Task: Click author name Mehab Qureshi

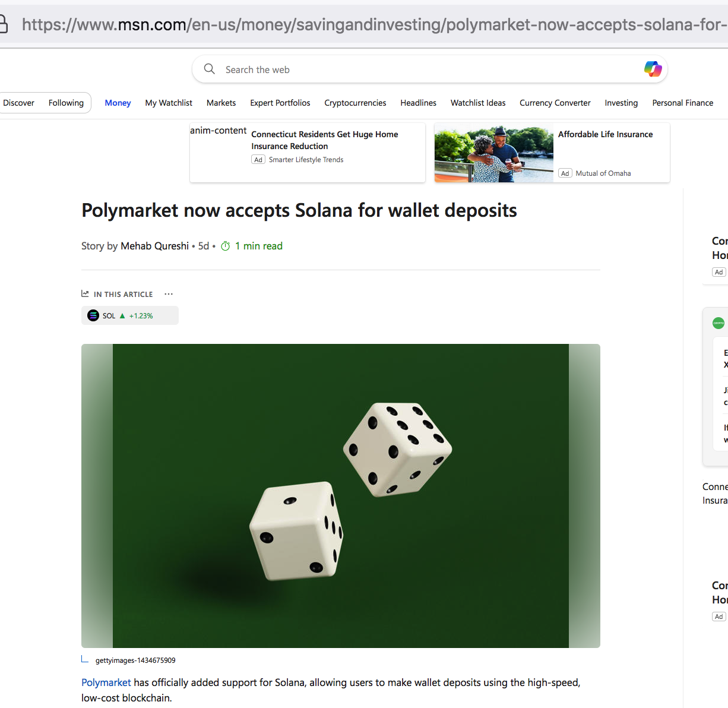Action: click(154, 246)
